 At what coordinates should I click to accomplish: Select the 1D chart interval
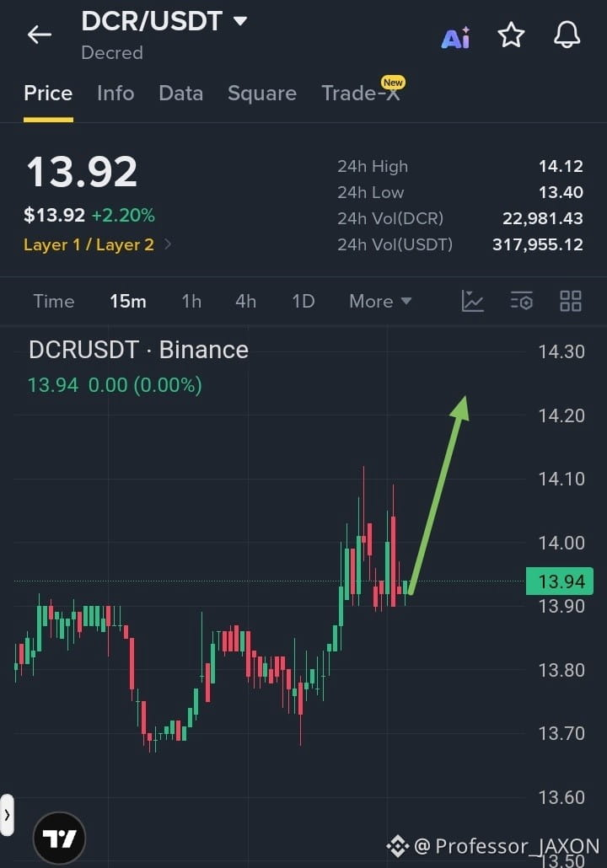pyautogui.click(x=303, y=301)
